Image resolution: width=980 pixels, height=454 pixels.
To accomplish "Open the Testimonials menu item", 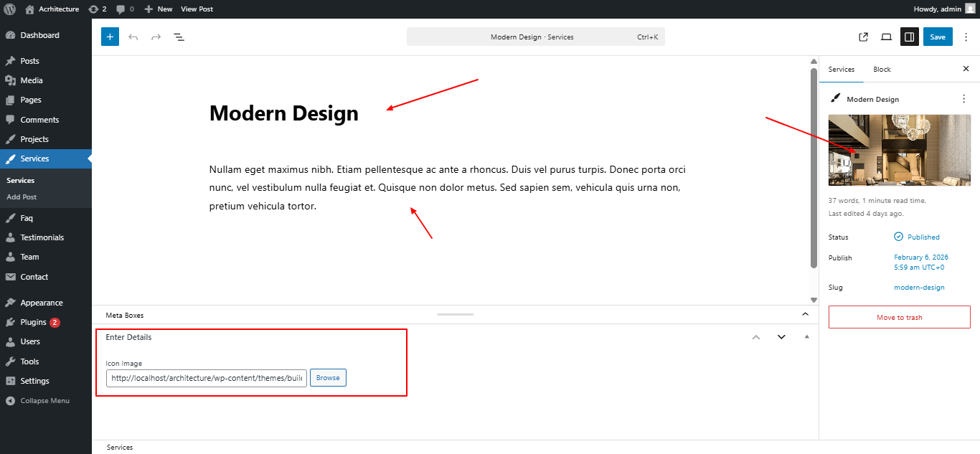I will [46, 237].
